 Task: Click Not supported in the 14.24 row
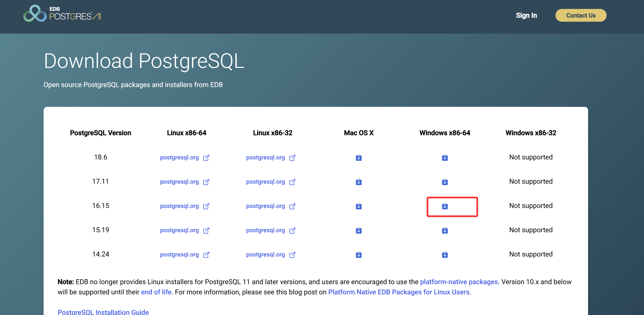coord(531,254)
